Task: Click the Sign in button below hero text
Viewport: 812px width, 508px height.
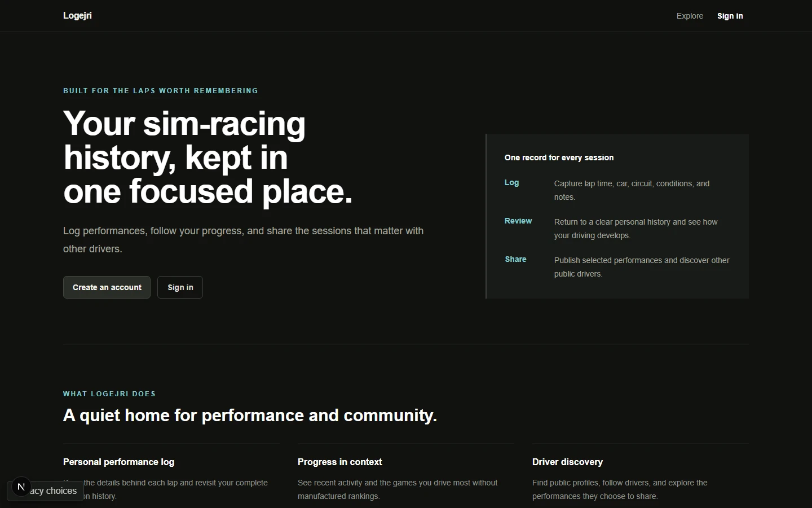Action: (180, 287)
